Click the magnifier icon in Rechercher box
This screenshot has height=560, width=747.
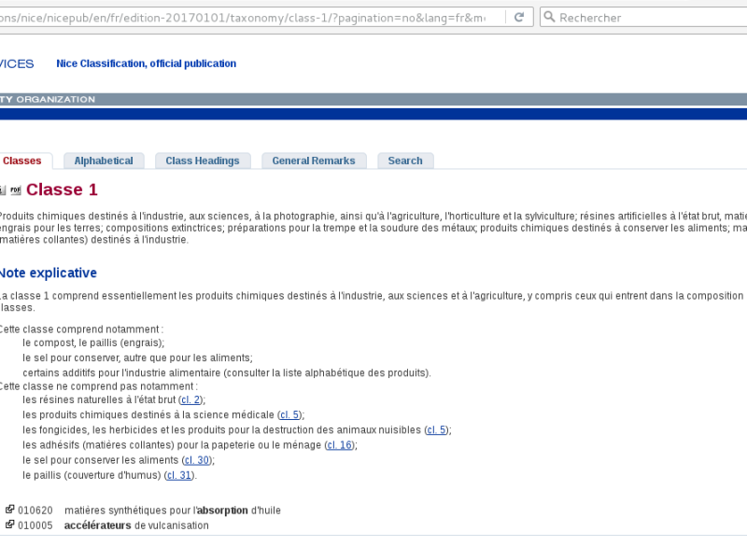(549, 17)
